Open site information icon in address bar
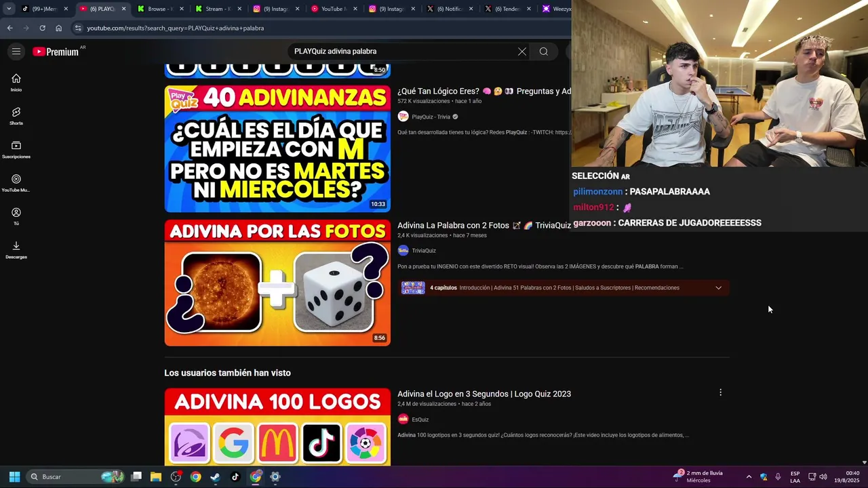This screenshot has height=488, width=868. coord(78,28)
